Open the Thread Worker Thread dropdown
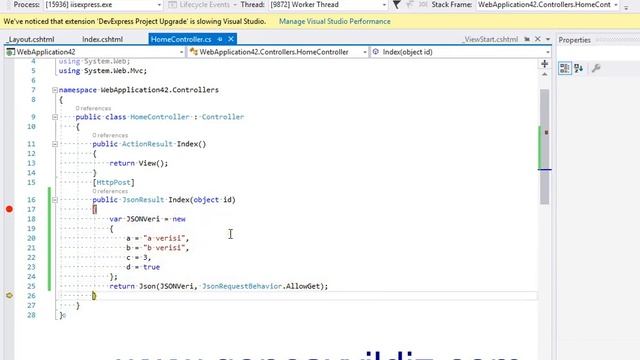640x360 pixels. pyautogui.click(x=384, y=5)
